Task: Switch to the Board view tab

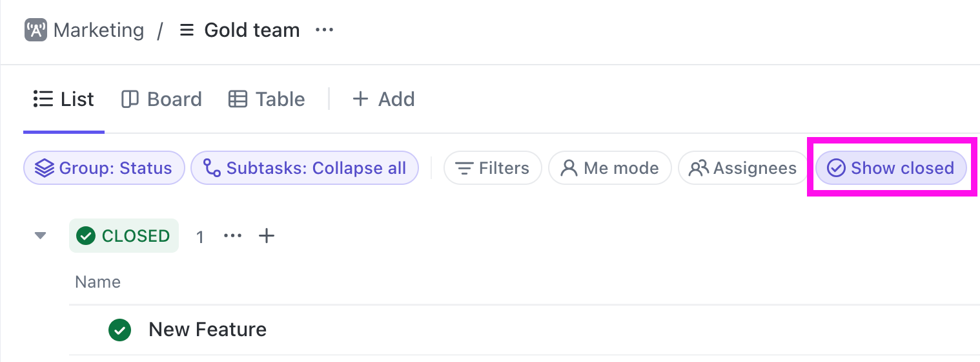Action: (x=161, y=99)
